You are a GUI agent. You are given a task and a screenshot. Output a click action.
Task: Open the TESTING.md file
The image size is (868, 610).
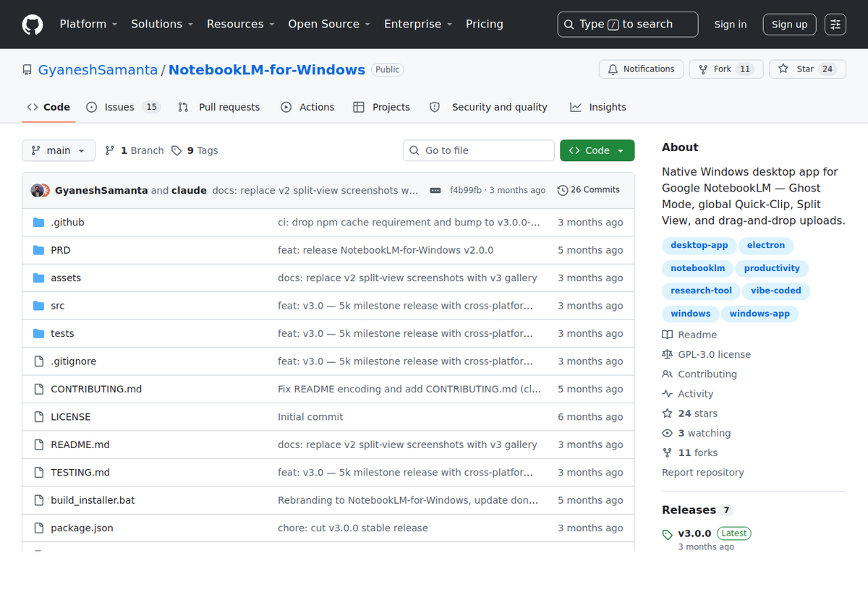click(80, 473)
